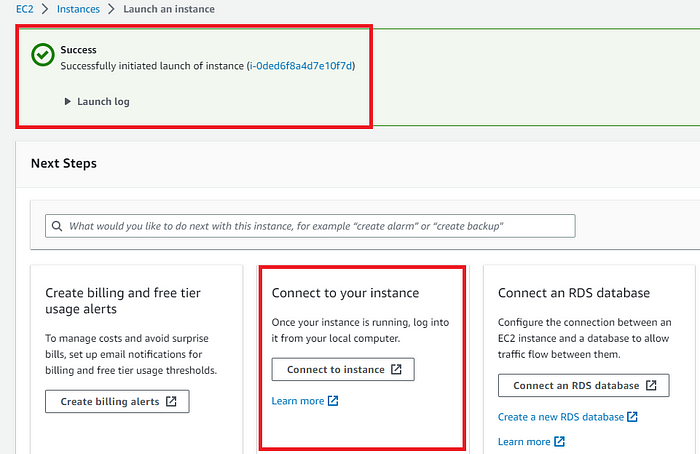Open Learn more under Connect to your instance
The height and width of the screenshot is (454, 700).
tap(298, 401)
